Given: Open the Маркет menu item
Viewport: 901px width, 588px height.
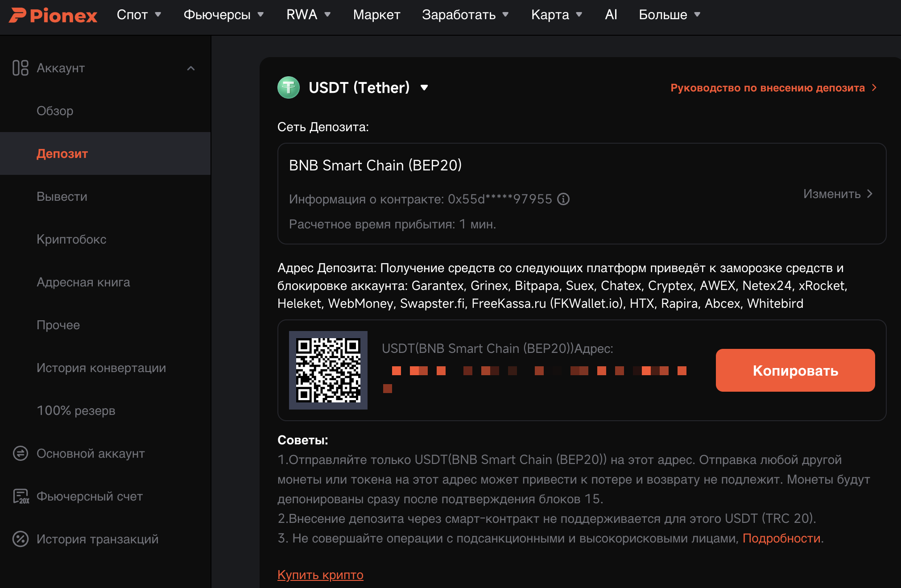Looking at the screenshot, I should click(376, 15).
